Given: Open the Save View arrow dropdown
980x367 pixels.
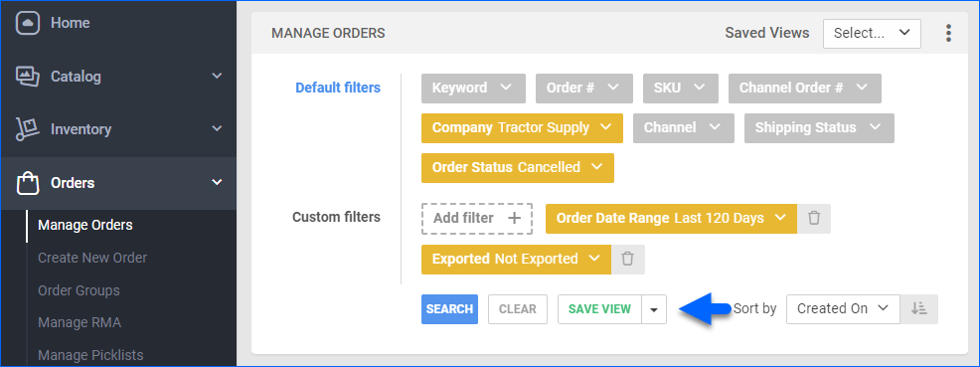Looking at the screenshot, I should (x=654, y=309).
